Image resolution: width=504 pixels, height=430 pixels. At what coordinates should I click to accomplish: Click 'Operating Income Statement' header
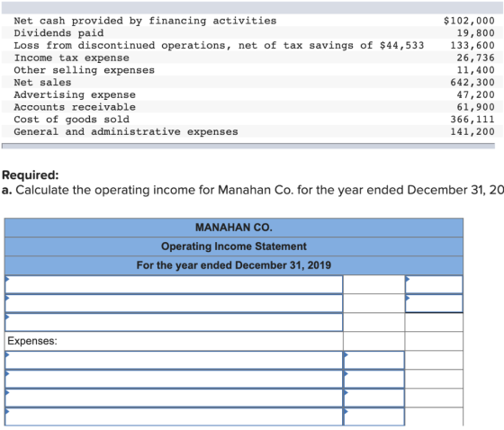pyautogui.click(x=234, y=246)
